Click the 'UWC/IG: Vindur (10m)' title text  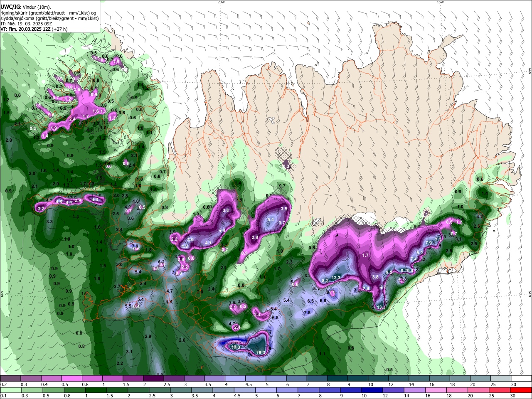pyautogui.click(x=26, y=7)
